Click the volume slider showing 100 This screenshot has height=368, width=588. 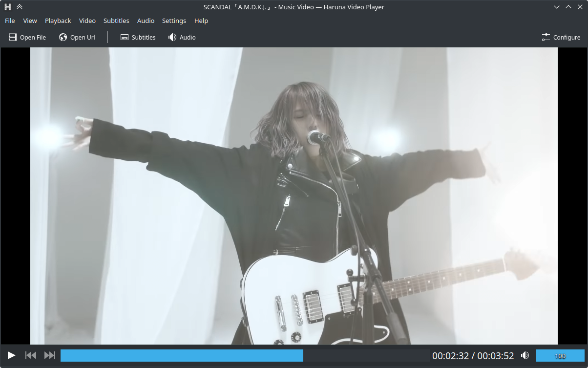pos(560,356)
